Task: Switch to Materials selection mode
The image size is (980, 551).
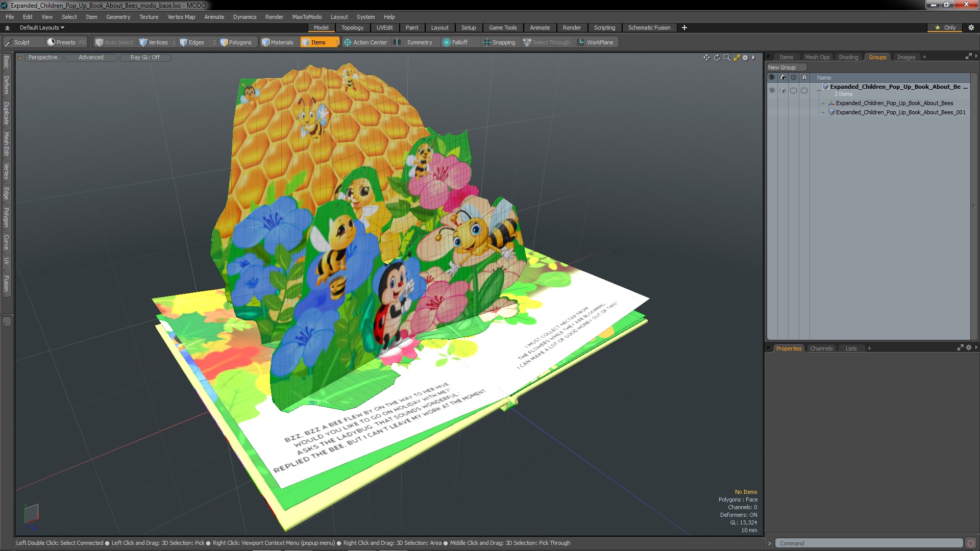Action: pos(278,42)
